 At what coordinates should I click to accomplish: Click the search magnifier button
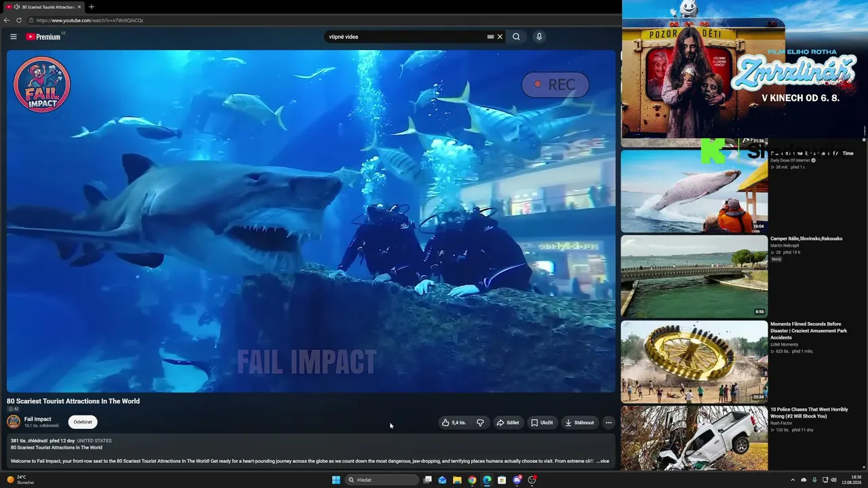coord(516,37)
